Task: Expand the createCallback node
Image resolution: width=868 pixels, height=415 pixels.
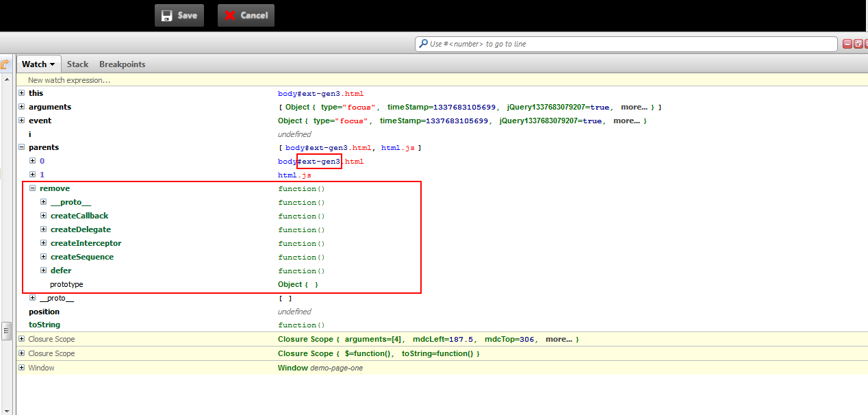Action: [x=44, y=216]
